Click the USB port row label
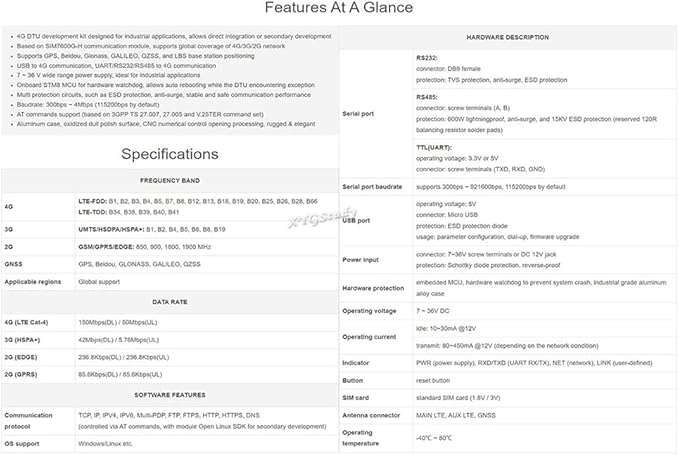 coord(356,220)
